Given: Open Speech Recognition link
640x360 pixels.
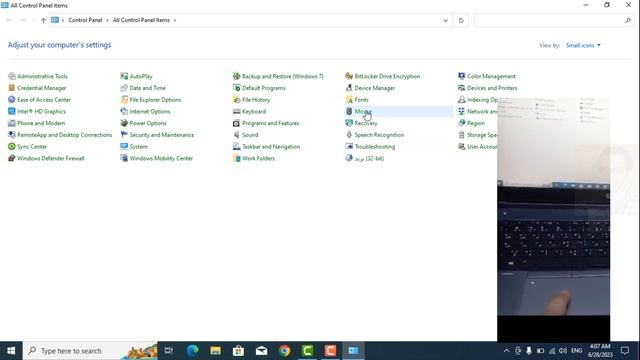Looking at the screenshot, I should [x=379, y=135].
